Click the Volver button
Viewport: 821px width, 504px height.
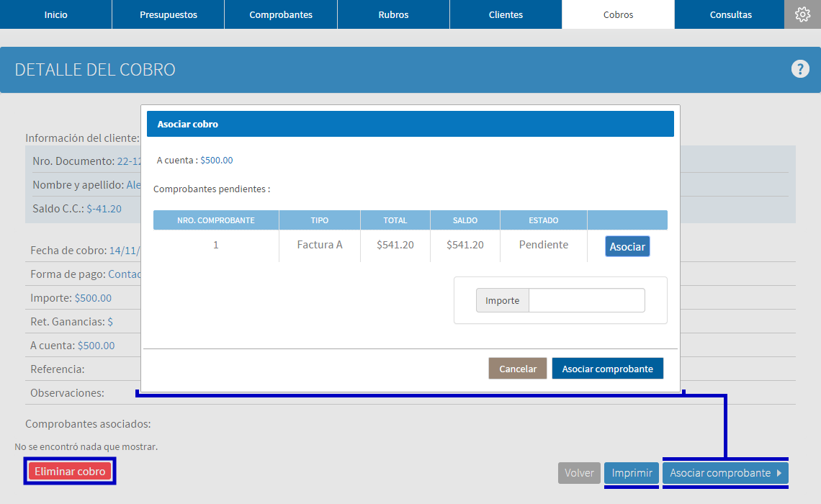pyautogui.click(x=579, y=473)
